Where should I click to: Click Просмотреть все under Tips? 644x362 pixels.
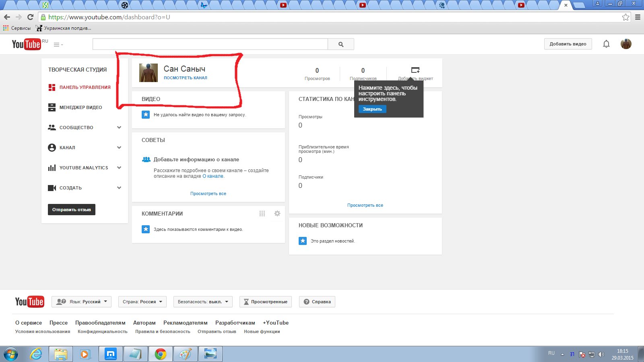pyautogui.click(x=208, y=193)
